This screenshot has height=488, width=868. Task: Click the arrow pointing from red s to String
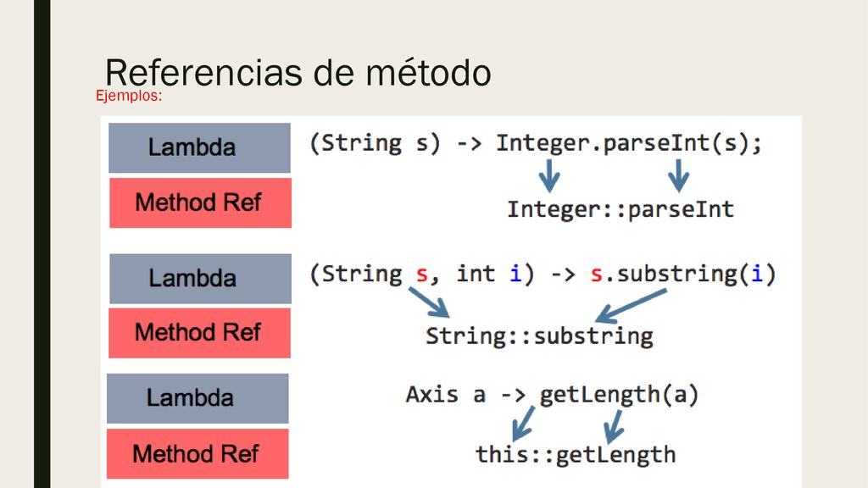point(430,302)
